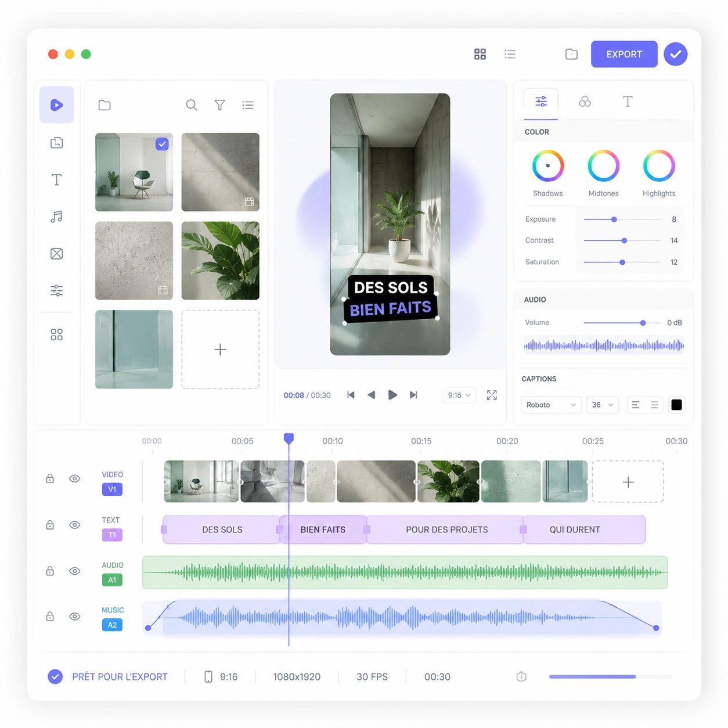728x728 pixels.
Task: Click the Contrast slider handle
Action: click(624, 240)
